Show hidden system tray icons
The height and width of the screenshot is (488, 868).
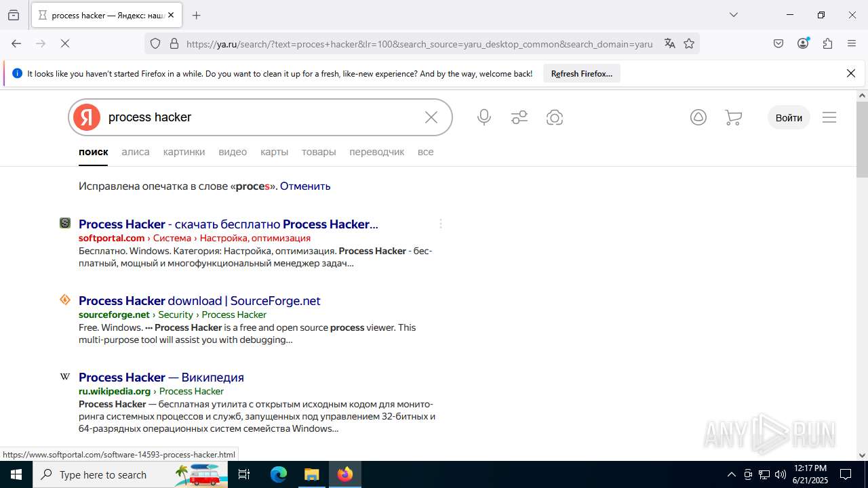tap(731, 474)
